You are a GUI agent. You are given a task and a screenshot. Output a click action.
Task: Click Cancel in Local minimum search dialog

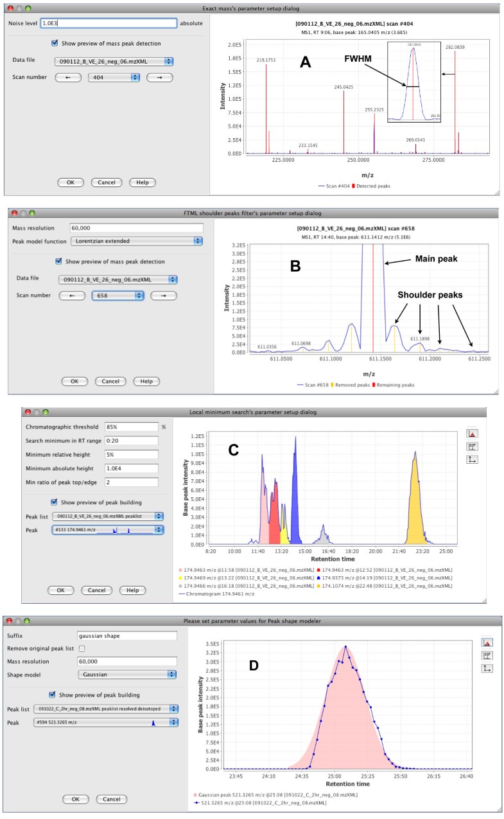click(96, 590)
